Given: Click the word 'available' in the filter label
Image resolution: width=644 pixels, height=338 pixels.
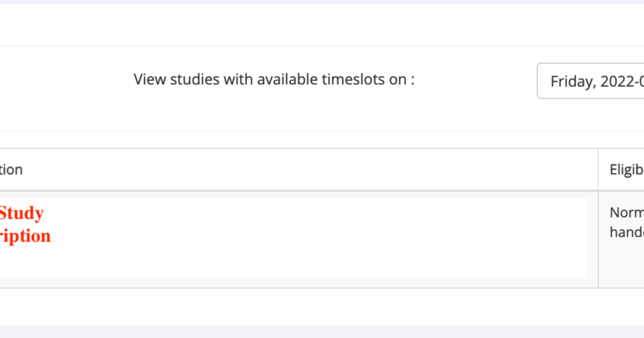Looking at the screenshot, I should [287, 79].
